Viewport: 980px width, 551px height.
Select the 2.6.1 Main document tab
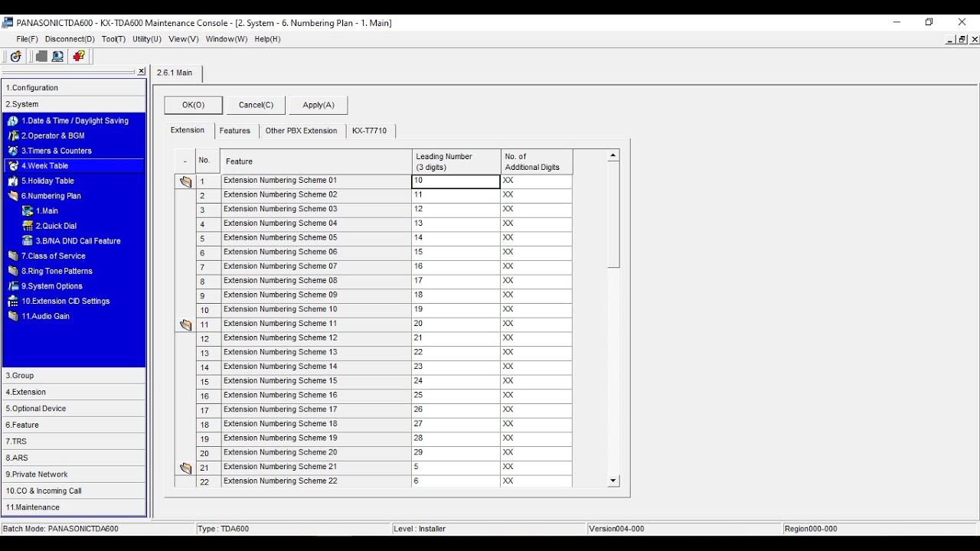pos(175,73)
